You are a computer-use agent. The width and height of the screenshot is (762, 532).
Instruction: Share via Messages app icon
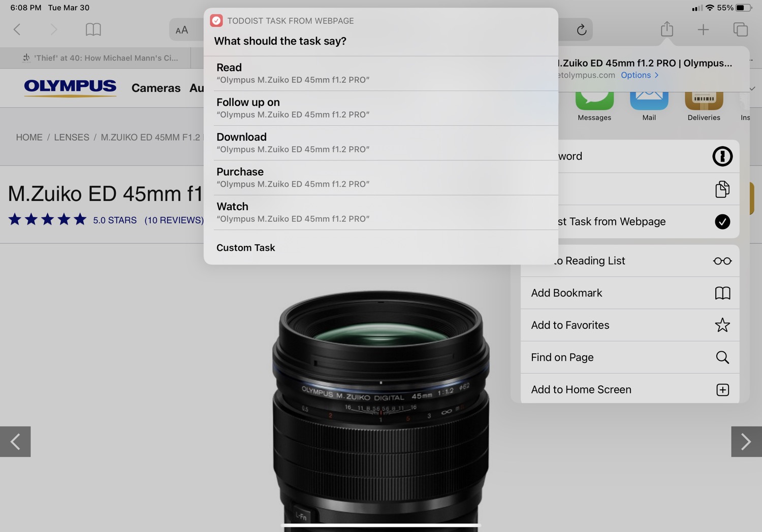(x=594, y=101)
